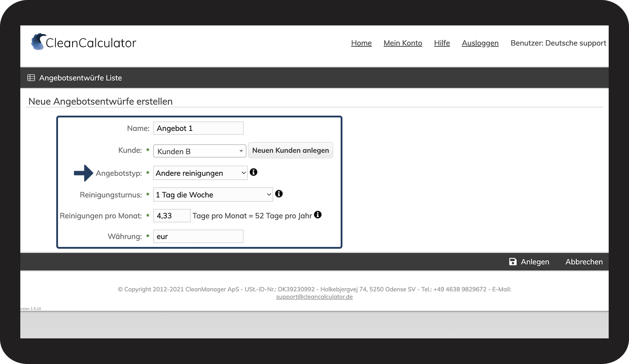Image resolution: width=629 pixels, height=364 pixels.
Task: Click the Reinigungen pro Monat label
Action: [101, 216]
